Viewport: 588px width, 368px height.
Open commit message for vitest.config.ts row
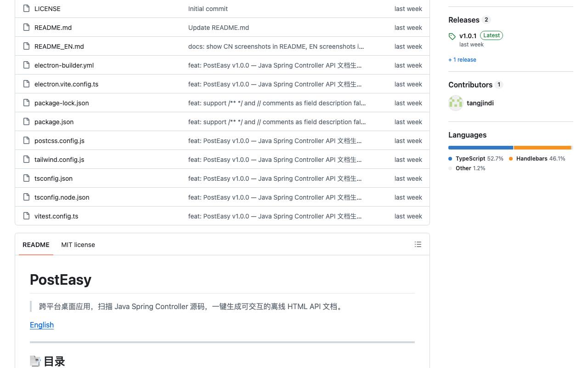coord(275,216)
